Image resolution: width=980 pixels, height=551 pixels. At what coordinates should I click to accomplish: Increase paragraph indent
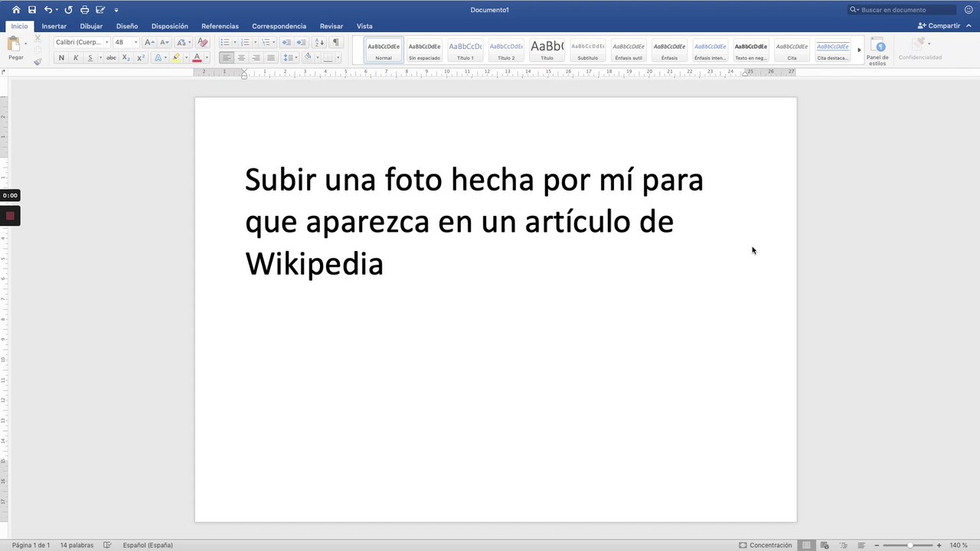[x=301, y=42]
